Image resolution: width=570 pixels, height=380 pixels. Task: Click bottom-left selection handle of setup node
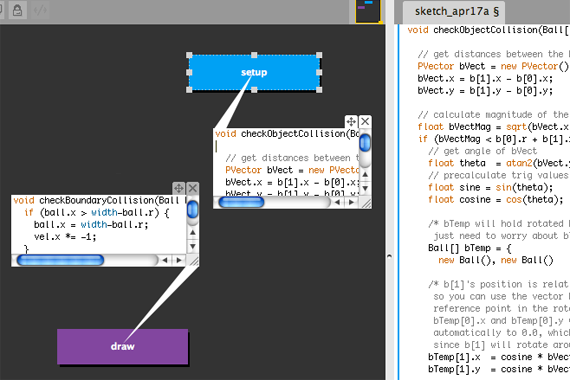pos(189,90)
